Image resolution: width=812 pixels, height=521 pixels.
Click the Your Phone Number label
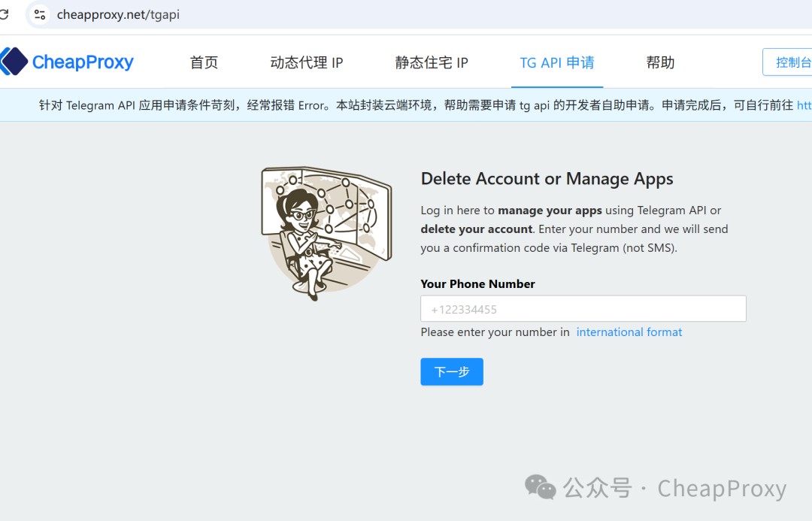(477, 283)
